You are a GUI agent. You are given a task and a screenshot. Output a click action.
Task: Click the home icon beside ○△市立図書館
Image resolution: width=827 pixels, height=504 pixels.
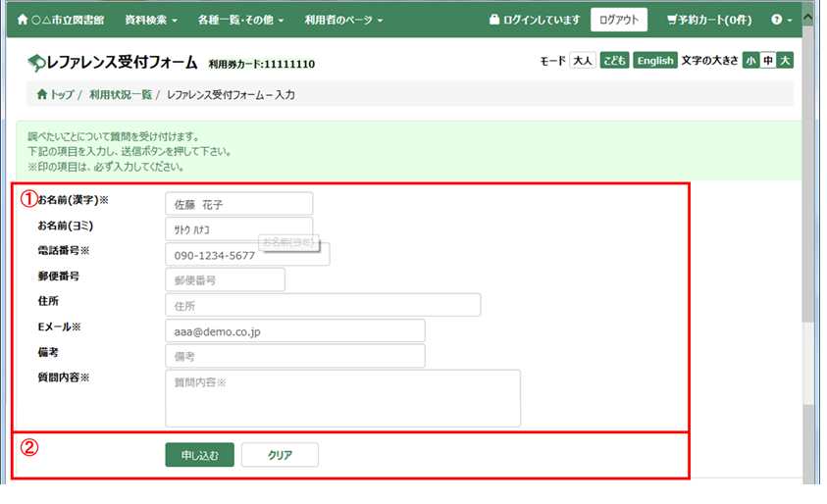click(23, 20)
